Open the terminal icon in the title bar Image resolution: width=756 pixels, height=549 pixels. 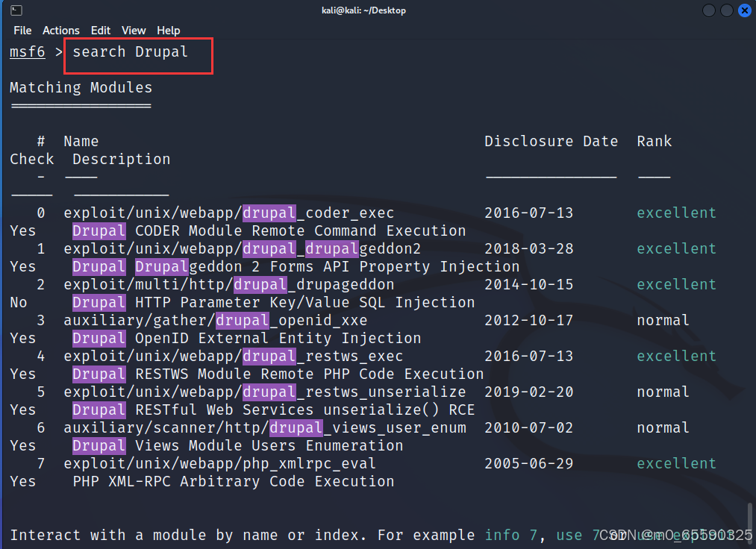pyautogui.click(x=17, y=10)
